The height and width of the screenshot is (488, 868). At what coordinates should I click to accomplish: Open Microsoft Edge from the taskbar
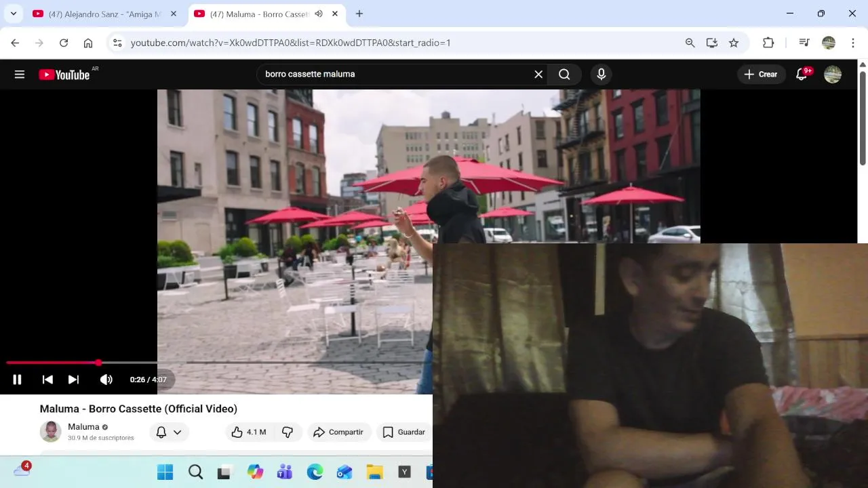click(315, 472)
